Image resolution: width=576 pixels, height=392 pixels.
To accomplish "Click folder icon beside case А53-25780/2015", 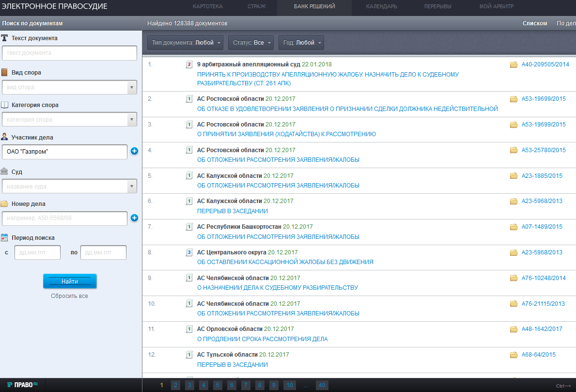I will click(x=514, y=150).
